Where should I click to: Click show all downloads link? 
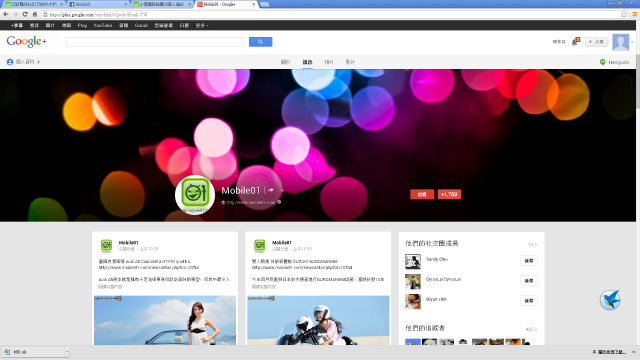(611, 352)
